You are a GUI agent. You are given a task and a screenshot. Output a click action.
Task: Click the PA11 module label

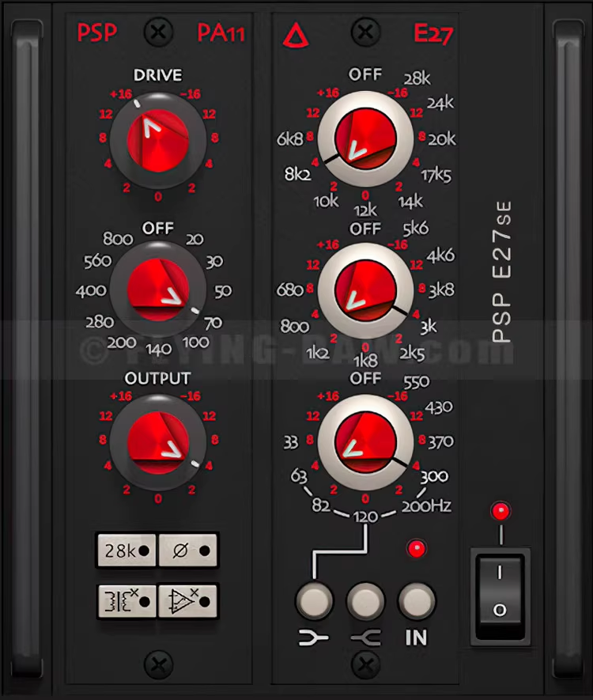click(x=221, y=32)
